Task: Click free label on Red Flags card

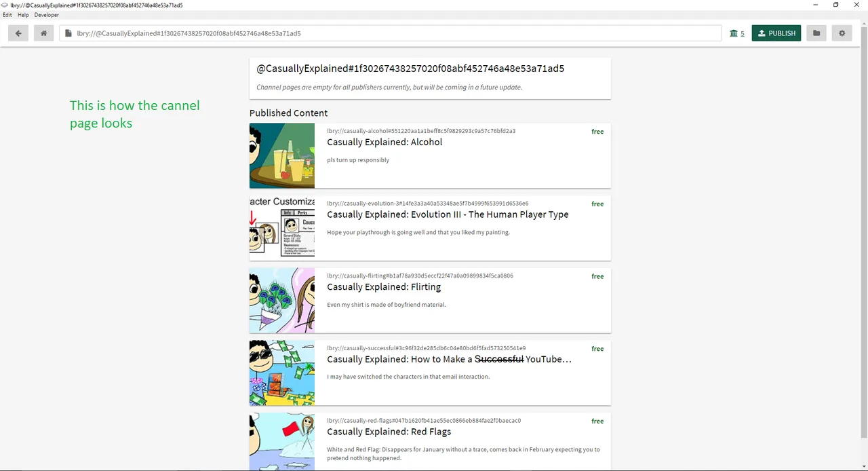Action: [x=597, y=421]
